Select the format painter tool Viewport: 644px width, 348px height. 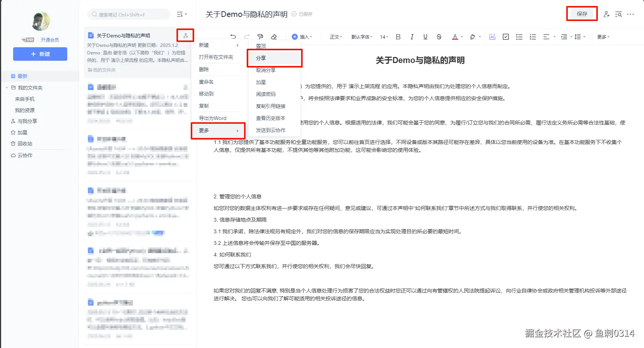pos(260,37)
